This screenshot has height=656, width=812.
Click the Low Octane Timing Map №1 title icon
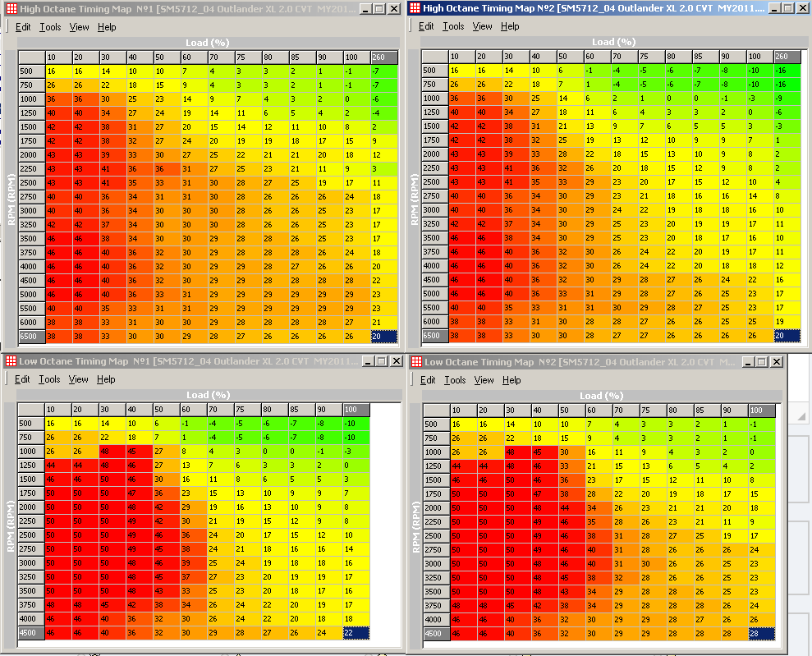(x=10, y=361)
